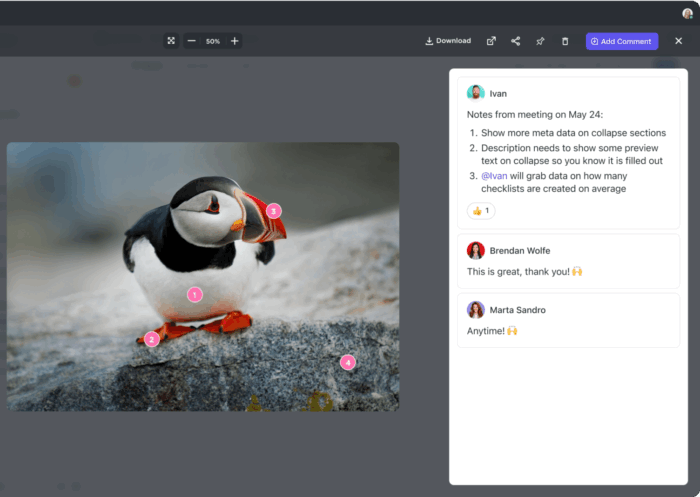Click Brendan Wolfe's avatar in the comments
This screenshot has width=700, height=497.
point(476,250)
